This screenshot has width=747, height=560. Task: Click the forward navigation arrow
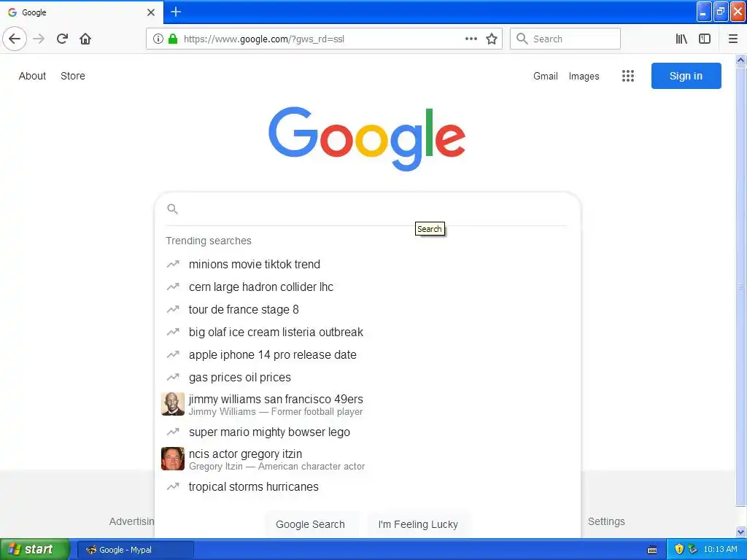(39, 39)
